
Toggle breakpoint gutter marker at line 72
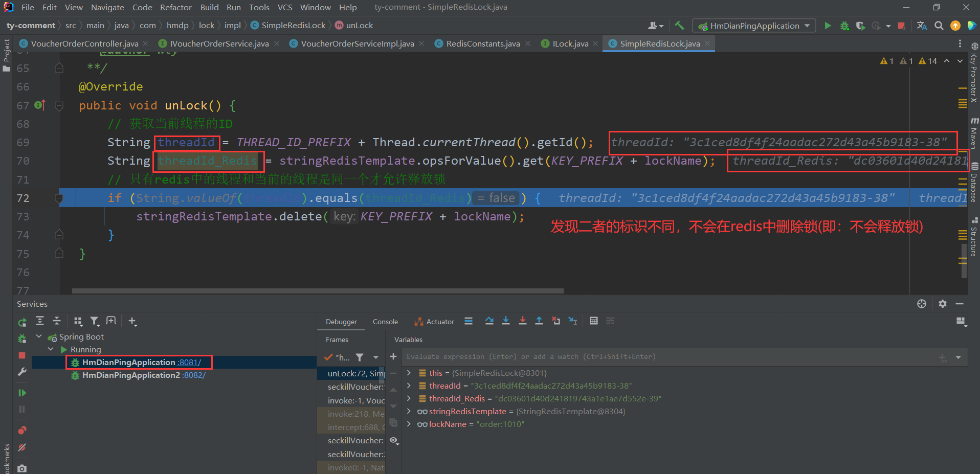click(x=59, y=198)
